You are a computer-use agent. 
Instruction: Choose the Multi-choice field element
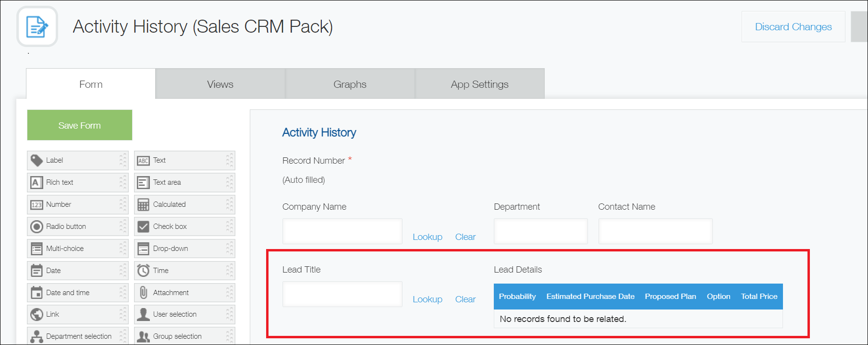[x=77, y=249]
